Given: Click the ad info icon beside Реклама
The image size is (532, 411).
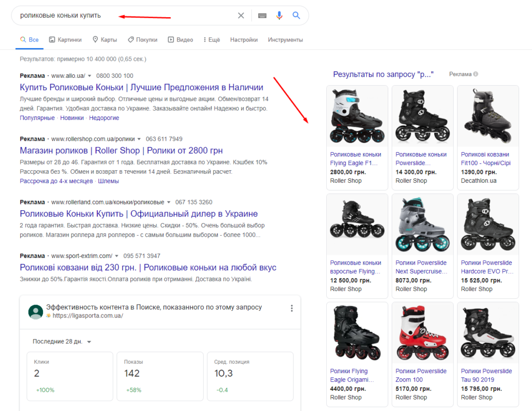Looking at the screenshot, I should (x=475, y=74).
